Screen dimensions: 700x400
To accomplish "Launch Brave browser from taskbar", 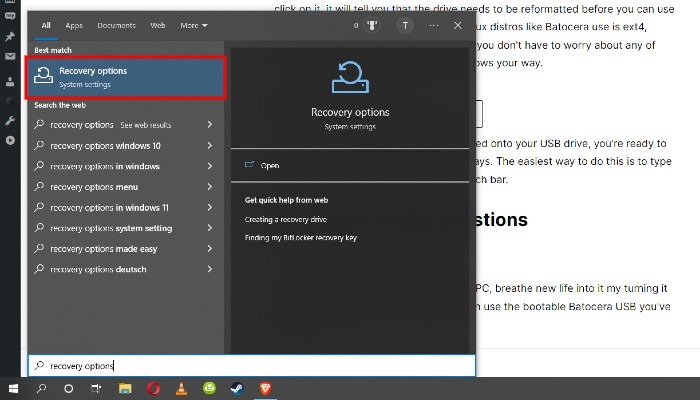I will pos(265,388).
